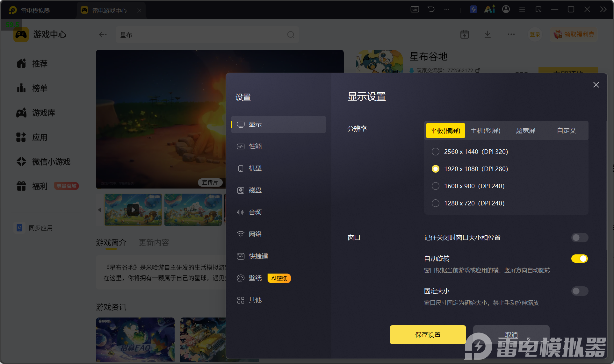Switch to 自定义 custom resolution tab
Screen dimensions: 614x364
coord(567,131)
